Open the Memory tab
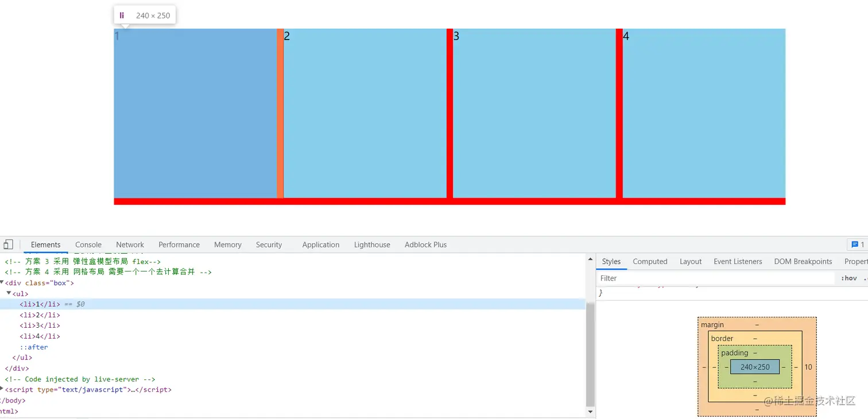The height and width of the screenshot is (419, 868). [228, 245]
